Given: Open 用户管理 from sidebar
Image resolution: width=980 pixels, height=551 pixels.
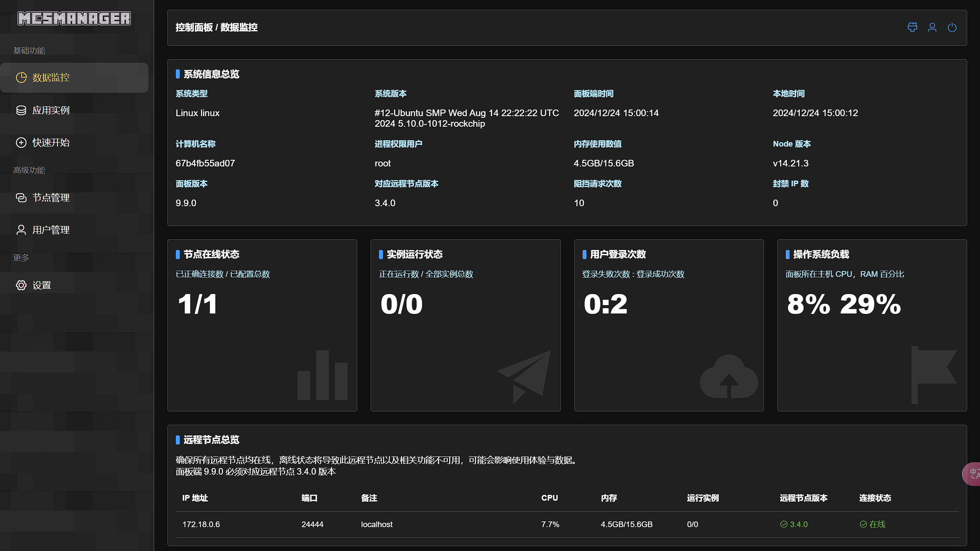Looking at the screenshot, I should coord(51,230).
